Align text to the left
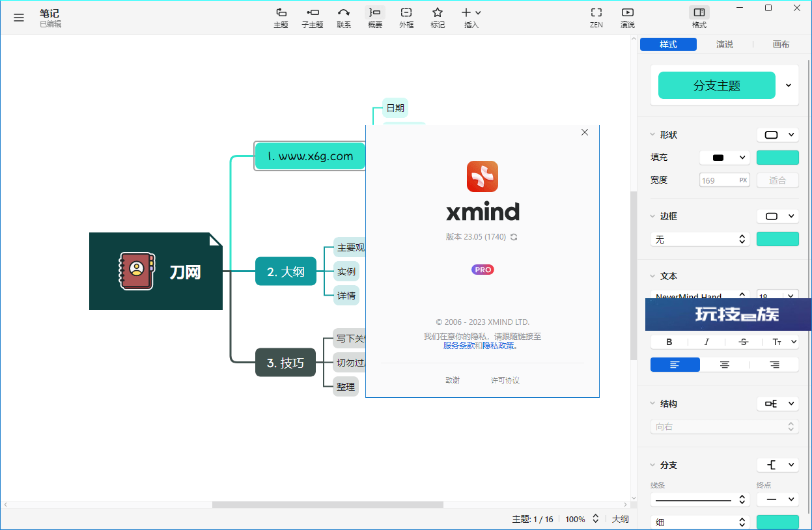The height and width of the screenshot is (530, 812). pos(675,365)
